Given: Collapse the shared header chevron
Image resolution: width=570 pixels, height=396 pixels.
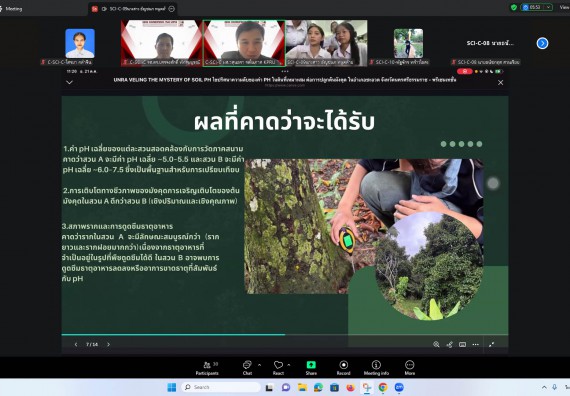Looking at the screenshot, I should point(69,83).
